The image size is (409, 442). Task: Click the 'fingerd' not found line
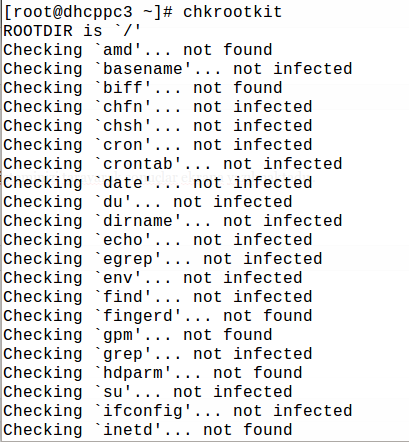(158, 316)
